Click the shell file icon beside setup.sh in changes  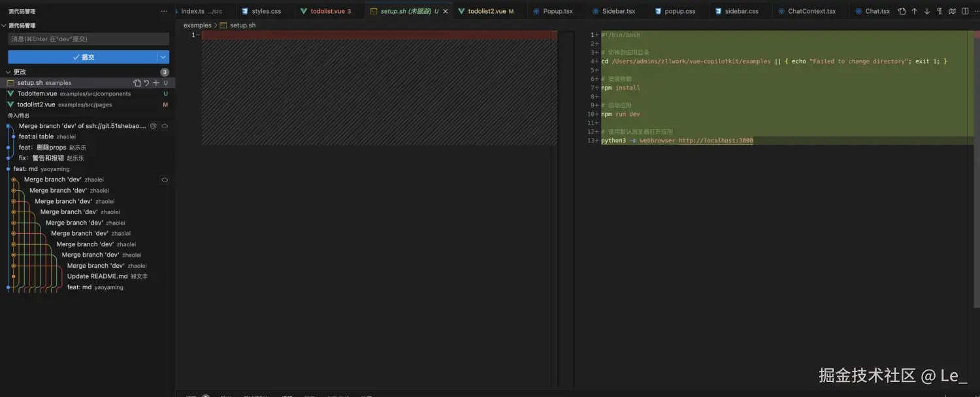(10, 83)
